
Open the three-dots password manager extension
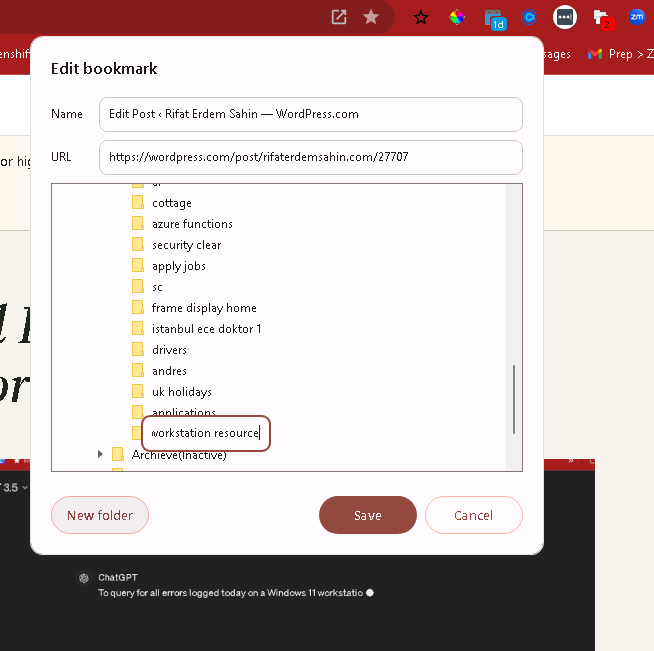click(565, 17)
